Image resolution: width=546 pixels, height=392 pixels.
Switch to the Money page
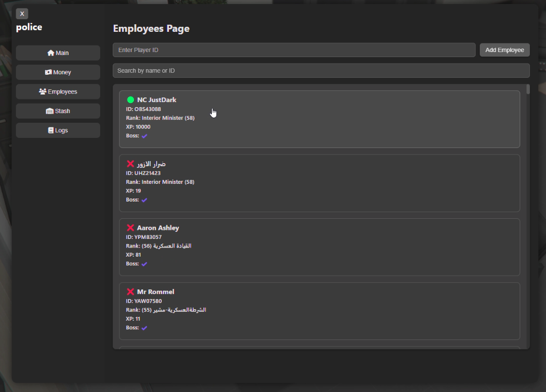pos(58,72)
